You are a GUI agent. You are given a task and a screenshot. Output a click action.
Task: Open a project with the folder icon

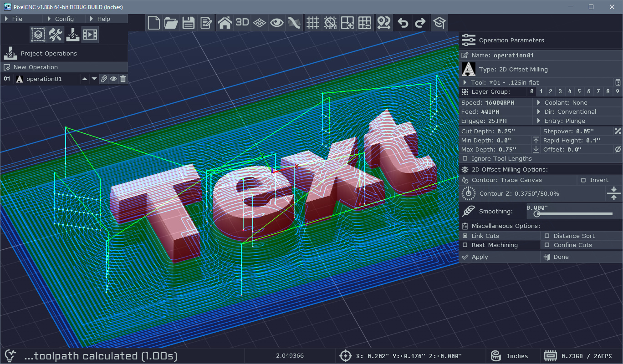tap(171, 23)
